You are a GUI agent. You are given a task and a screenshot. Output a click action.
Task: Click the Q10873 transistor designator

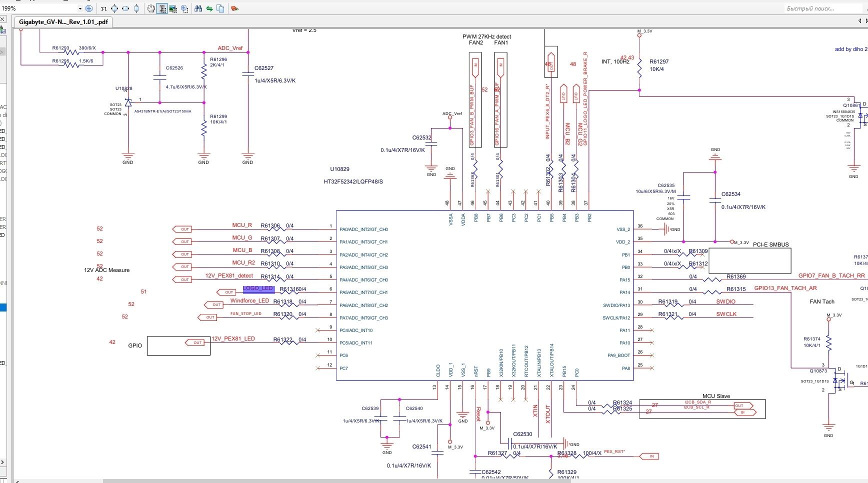click(x=818, y=371)
